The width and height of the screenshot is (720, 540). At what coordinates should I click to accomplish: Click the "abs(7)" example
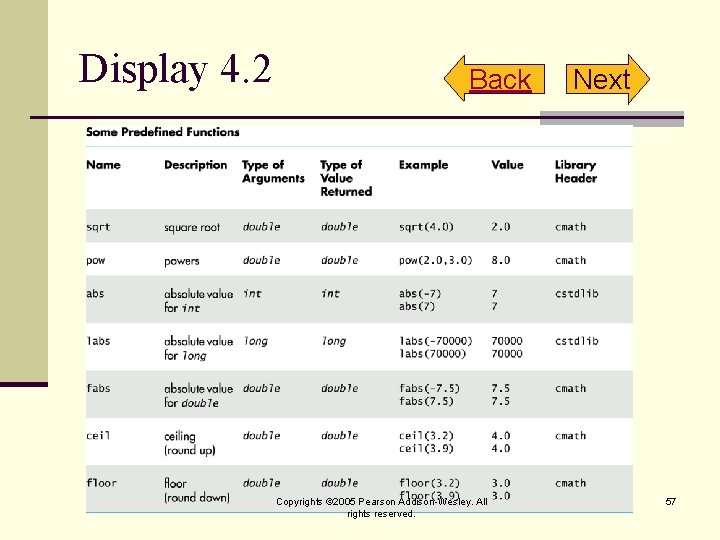point(417,306)
